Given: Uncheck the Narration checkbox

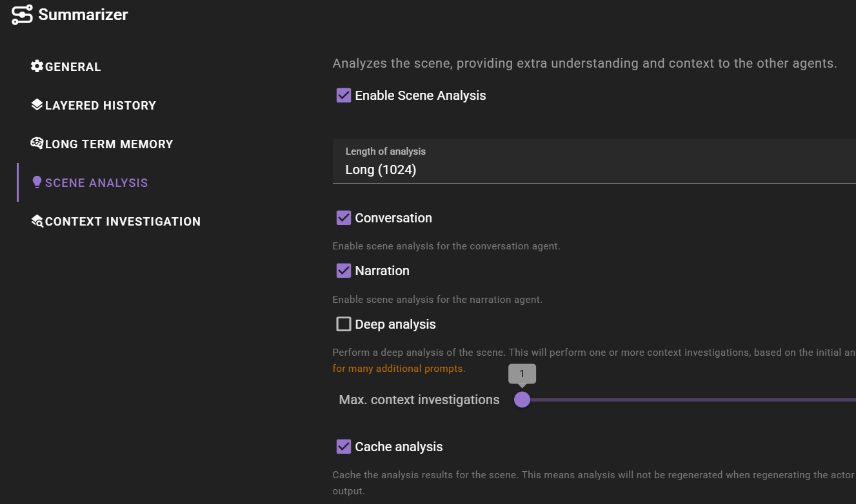Looking at the screenshot, I should 344,271.
